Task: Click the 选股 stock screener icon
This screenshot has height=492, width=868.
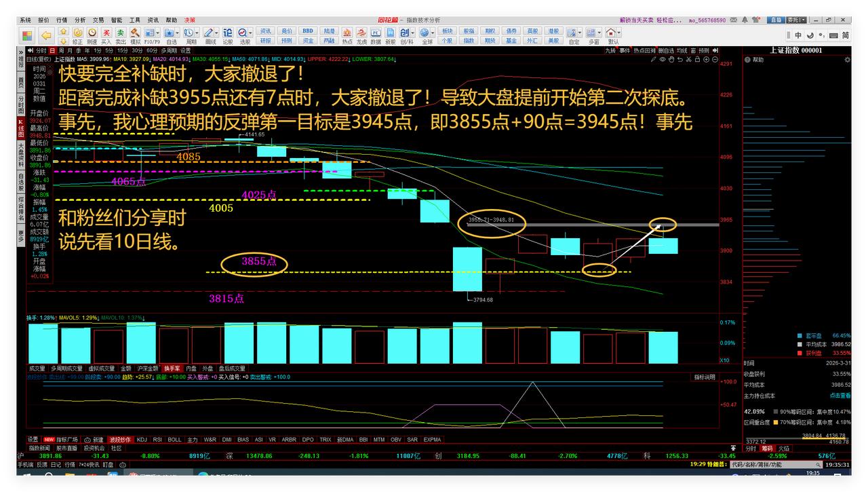Action: tap(243, 32)
